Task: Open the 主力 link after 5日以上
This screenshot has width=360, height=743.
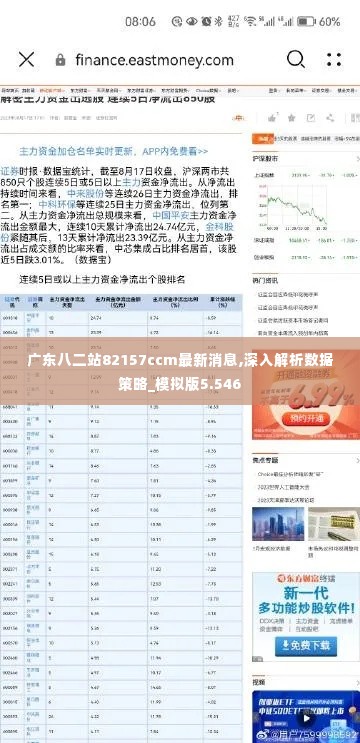Action: pyautogui.click(x=132, y=181)
